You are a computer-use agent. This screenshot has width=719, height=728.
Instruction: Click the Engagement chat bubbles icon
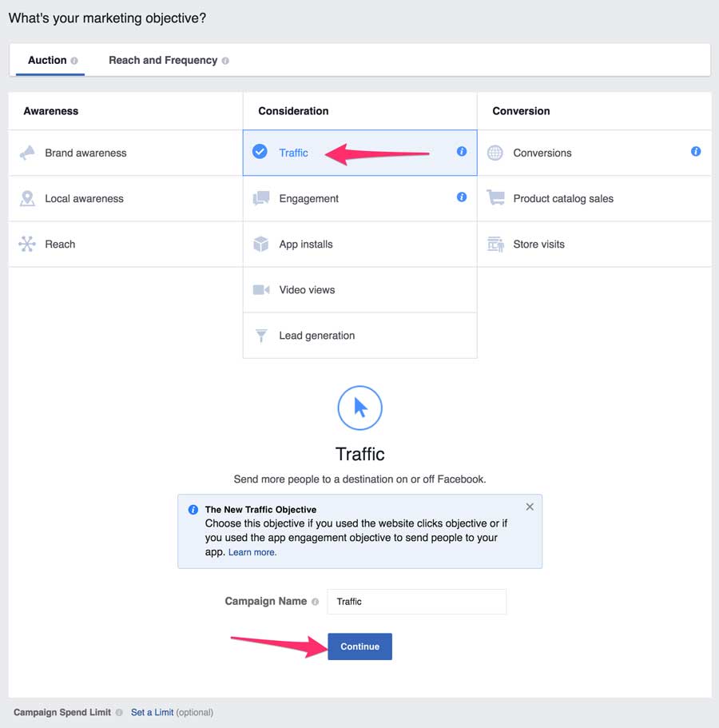pyautogui.click(x=261, y=198)
